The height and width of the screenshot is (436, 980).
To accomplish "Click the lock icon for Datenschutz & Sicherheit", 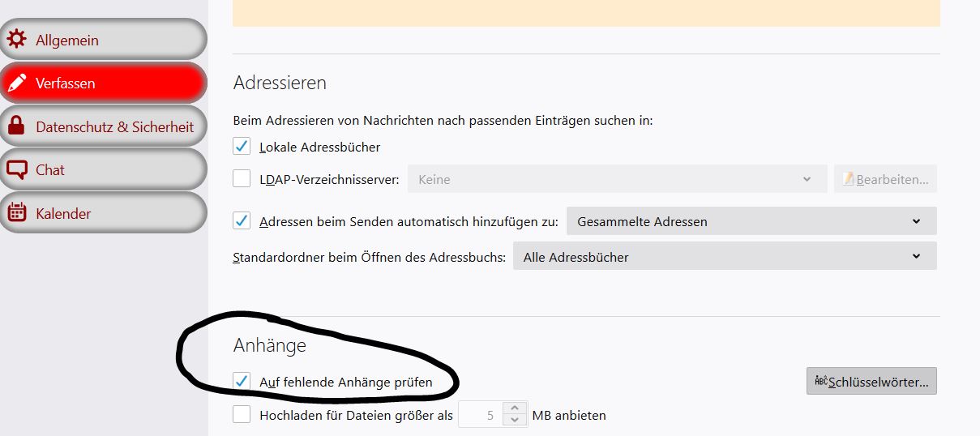I will (x=16, y=126).
